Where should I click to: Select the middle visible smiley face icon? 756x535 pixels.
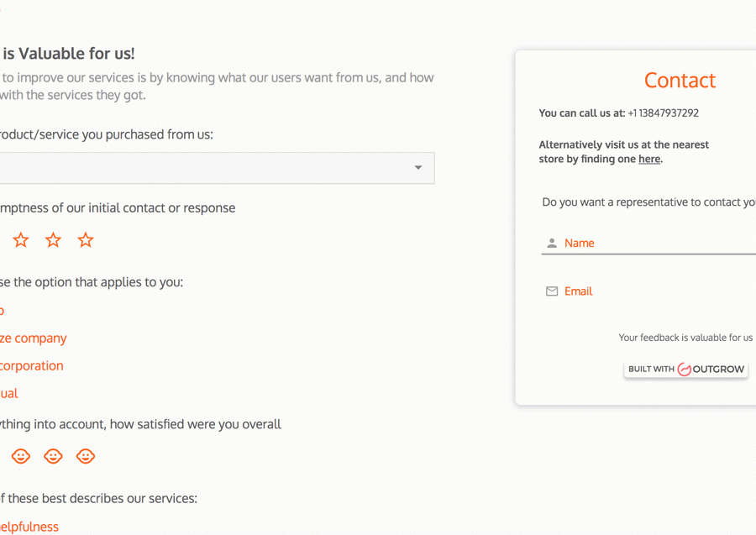coord(53,456)
